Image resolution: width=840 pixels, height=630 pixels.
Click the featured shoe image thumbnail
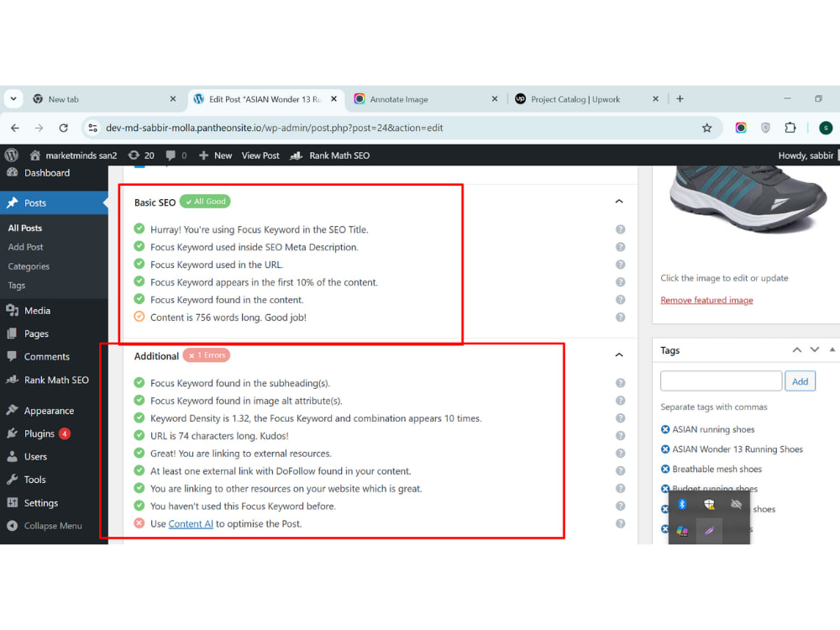(748, 199)
